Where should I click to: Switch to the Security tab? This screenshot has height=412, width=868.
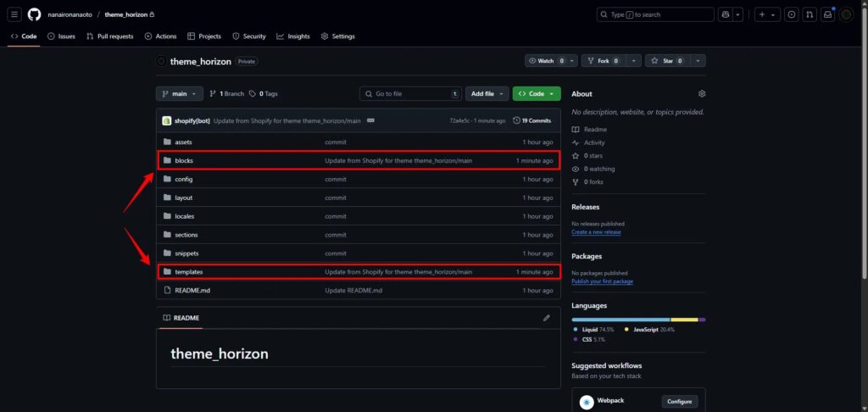click(249, 36)
